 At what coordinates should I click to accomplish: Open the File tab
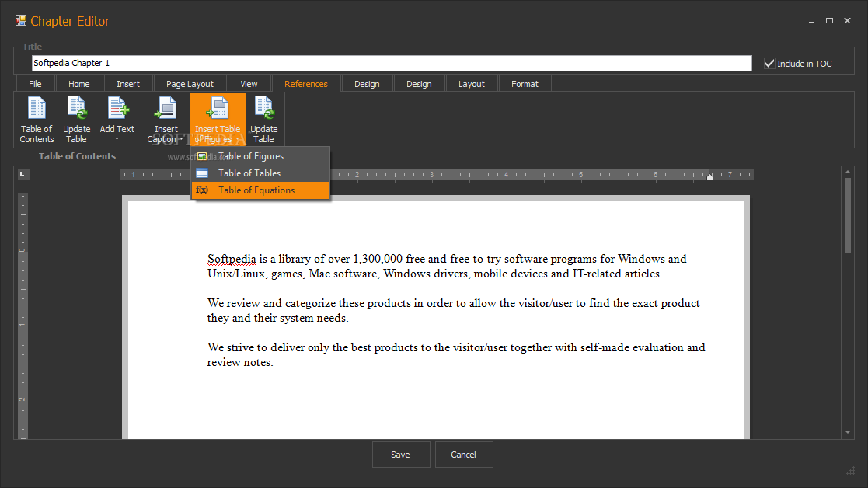(x=35, y=84)
